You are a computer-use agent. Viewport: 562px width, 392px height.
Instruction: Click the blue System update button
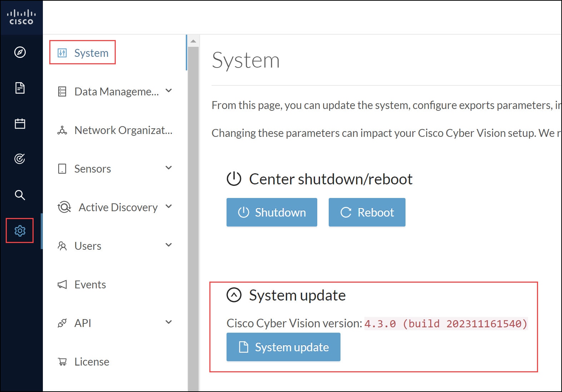pyautogui.click(x=283, y=347)
